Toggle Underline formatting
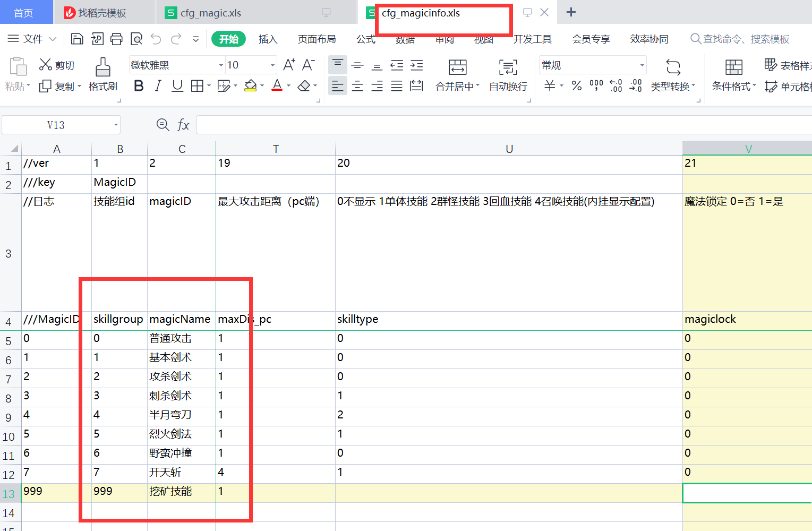This screenshot has width=812, height=531. (x=177, y=85)
